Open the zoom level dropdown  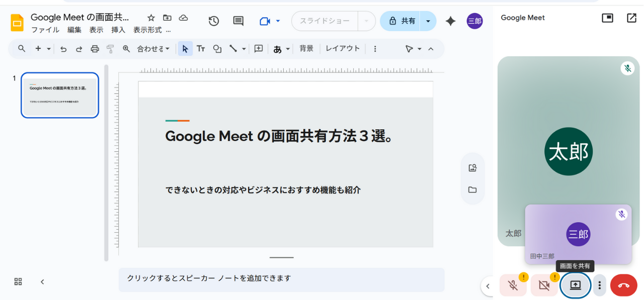153,49
